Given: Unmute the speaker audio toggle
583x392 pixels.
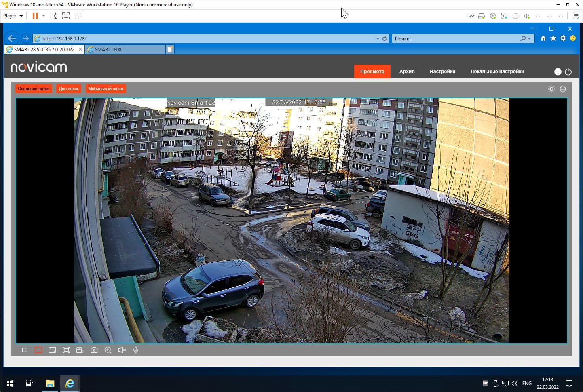Looking at the screenshot, I should (122, 350).
